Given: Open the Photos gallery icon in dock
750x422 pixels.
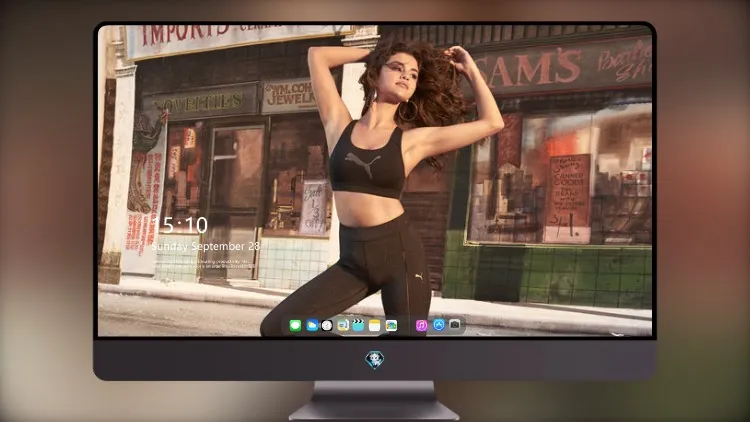Looking at the screenshot, I should point(391,326).
